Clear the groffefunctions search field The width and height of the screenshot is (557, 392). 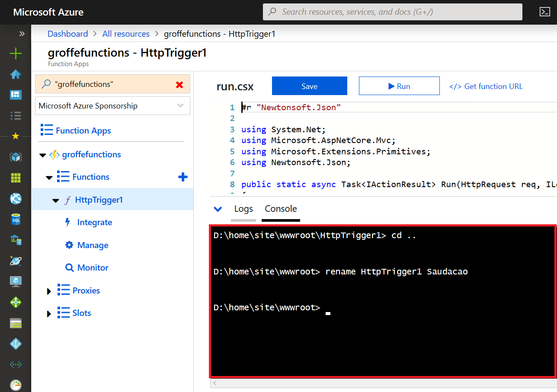(179, 85)
